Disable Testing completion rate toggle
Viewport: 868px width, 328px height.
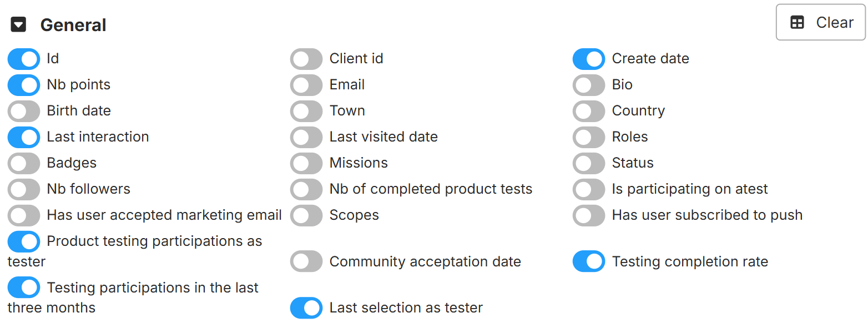click(x=589, y=261)
